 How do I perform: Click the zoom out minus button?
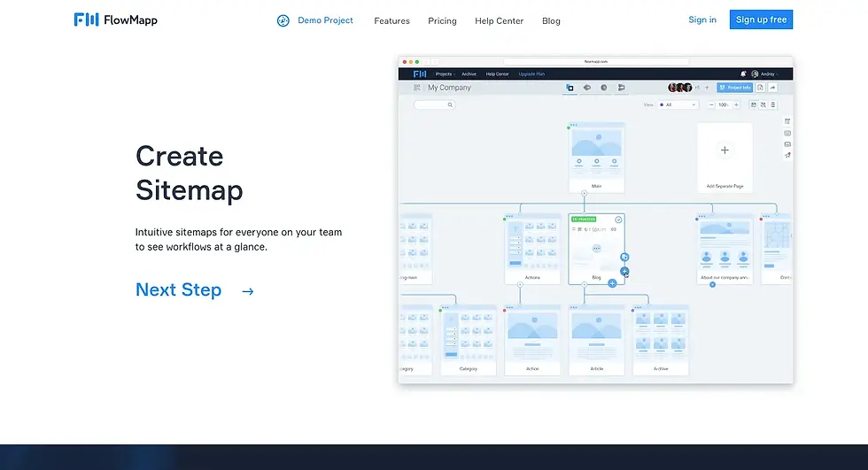point(711,104)
